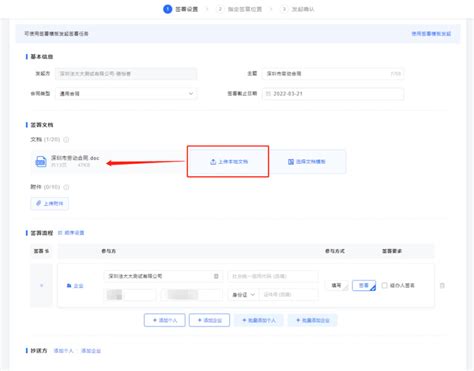Click the blurred signer name field

pos(130,295)
